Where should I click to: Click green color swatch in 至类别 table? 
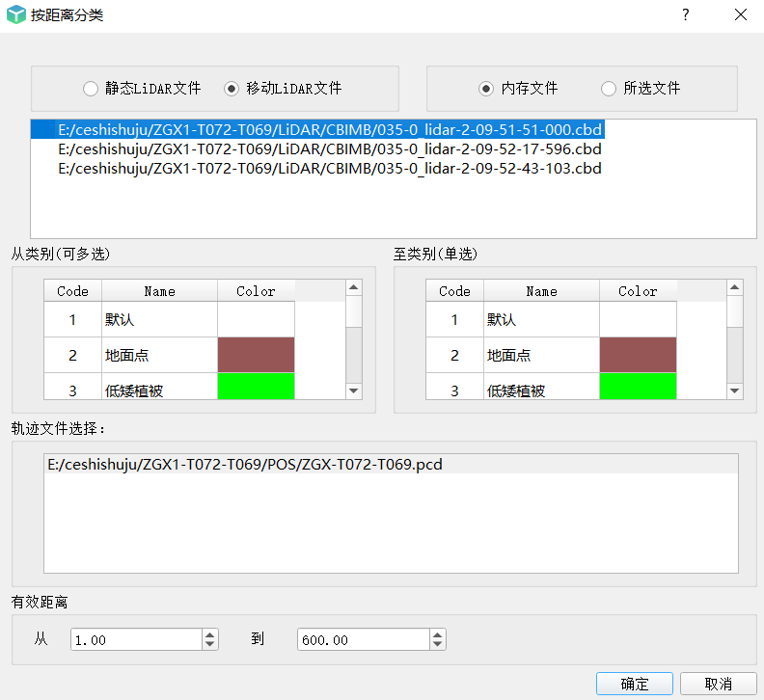tap(638, 387)
